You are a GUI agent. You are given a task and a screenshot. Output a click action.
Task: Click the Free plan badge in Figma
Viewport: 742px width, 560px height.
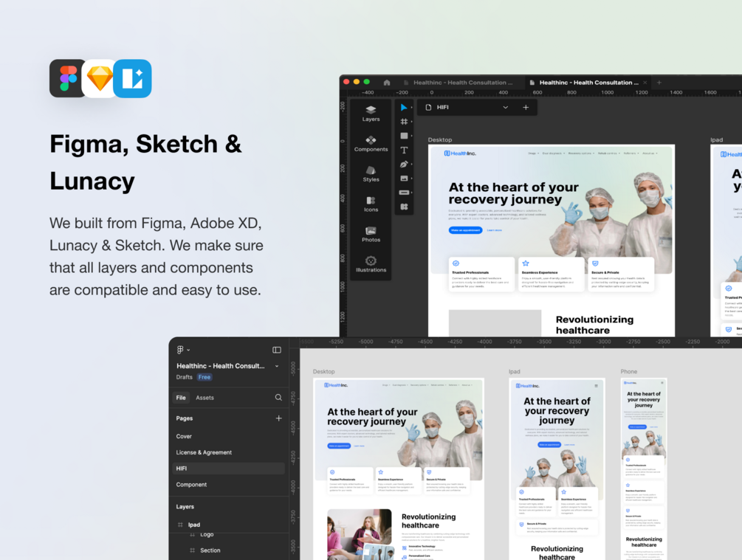point(205,378)
